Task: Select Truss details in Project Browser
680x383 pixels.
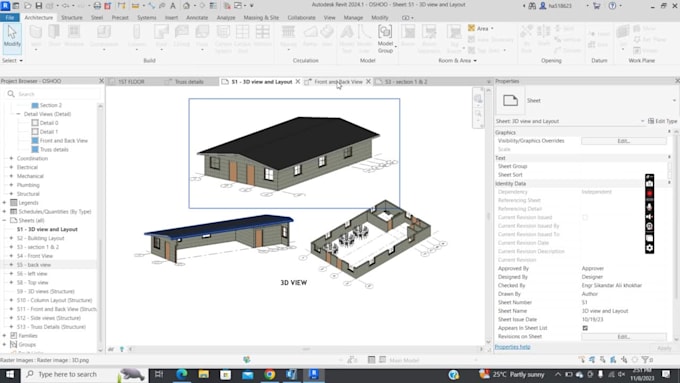Action: (x=54, y=150)
